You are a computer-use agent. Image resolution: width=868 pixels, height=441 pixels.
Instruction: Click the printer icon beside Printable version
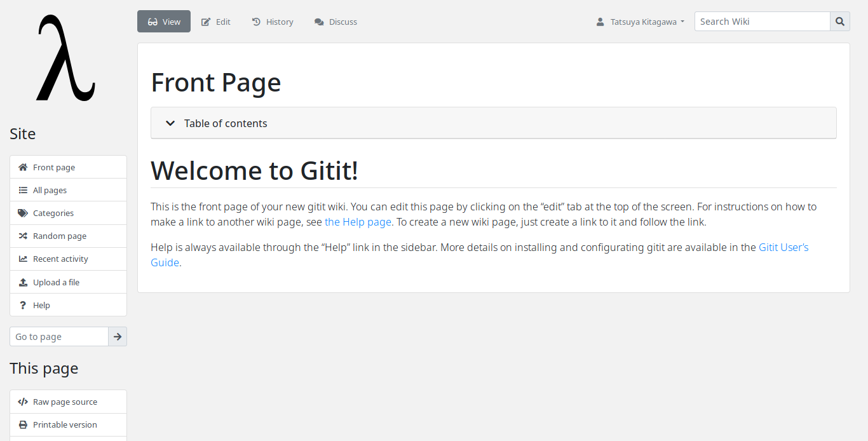pyautogui.click(x=23, y=424)
